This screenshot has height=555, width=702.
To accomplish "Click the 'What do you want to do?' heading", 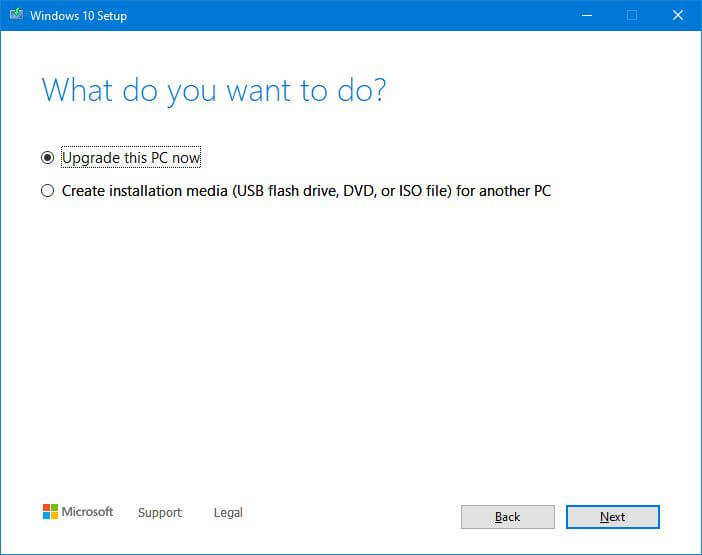I will [x=214, y=91].
